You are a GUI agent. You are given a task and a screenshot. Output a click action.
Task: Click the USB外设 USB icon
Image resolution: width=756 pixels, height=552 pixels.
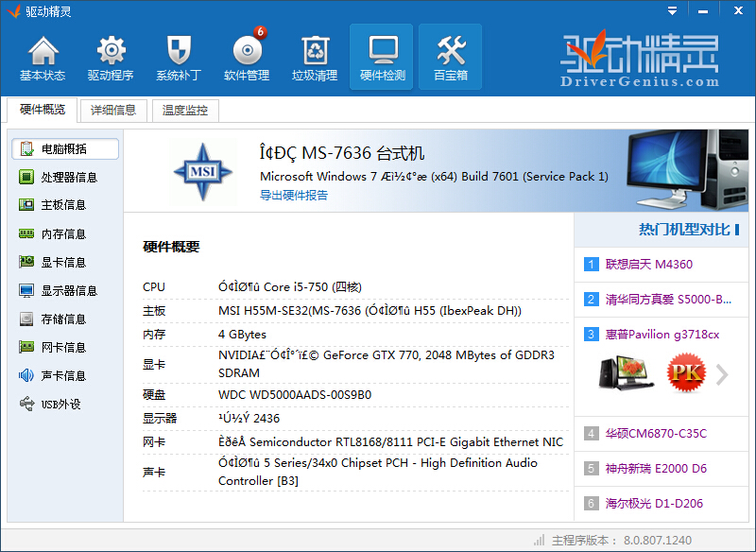pyautogui.click(x=26, y=404)
